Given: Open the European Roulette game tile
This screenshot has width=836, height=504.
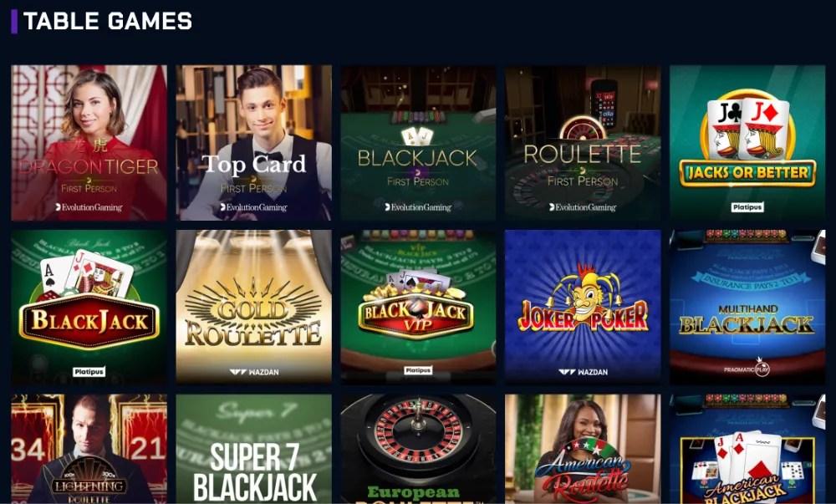Looking at the screenshot, I should [x=418, y=449].
